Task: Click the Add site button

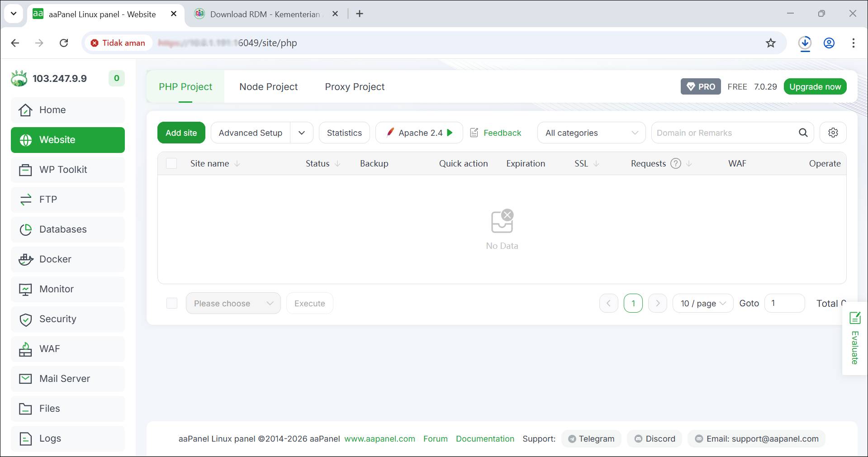Action: [181, 133]
